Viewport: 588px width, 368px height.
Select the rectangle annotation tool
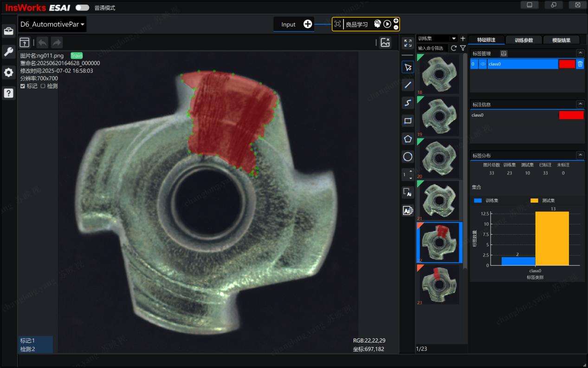[407, 121]
